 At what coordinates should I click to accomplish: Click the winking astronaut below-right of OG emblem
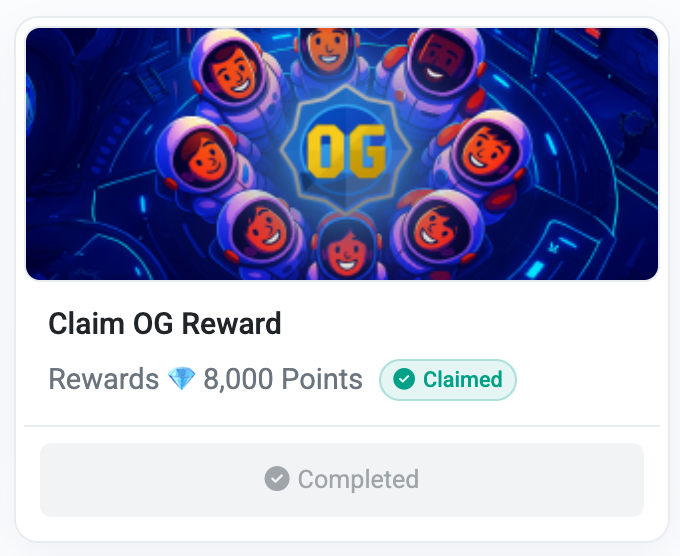(x=437, y=229)
